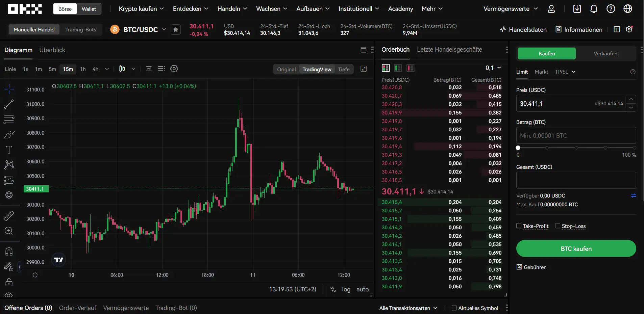Open the indicators icon in the chart toolbar
The image size is (644, 314).
149,69
